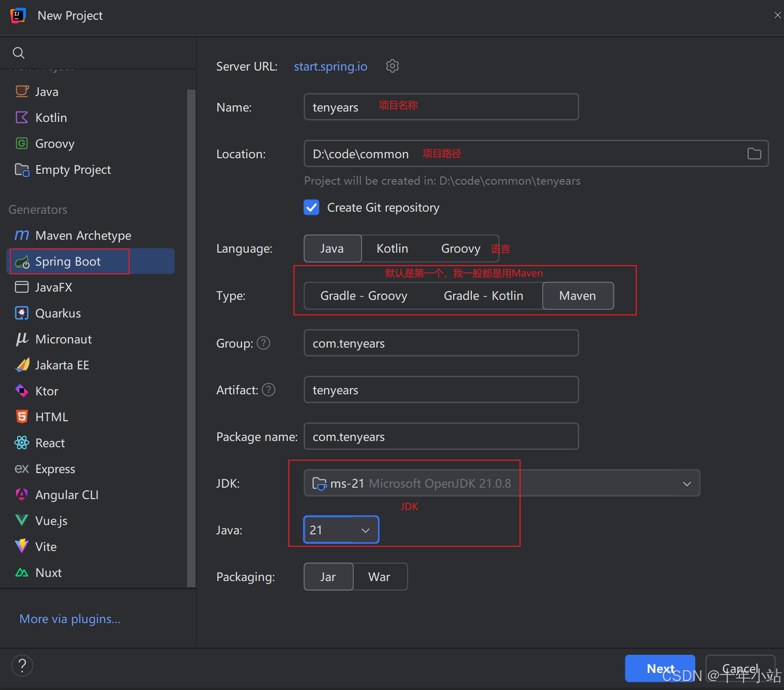
Task: Select the Spring Boot generator label
Action: (x=68, y=261)
